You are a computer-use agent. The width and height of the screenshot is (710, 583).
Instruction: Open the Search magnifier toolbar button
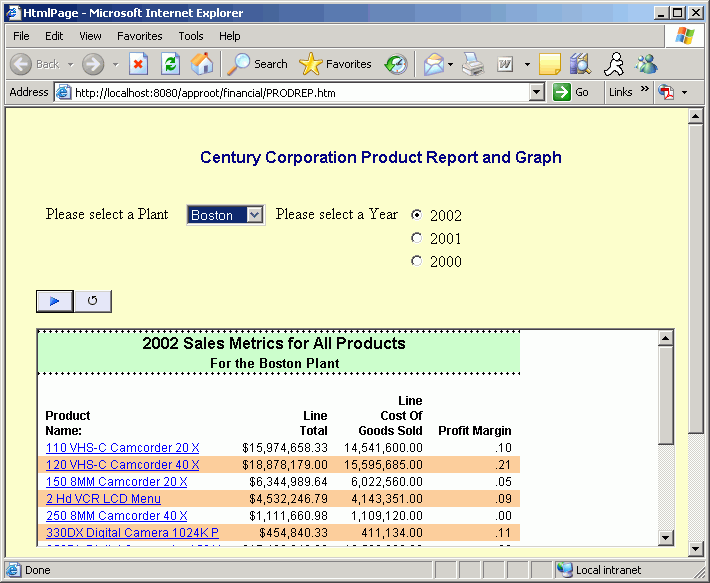coord(257,64)
